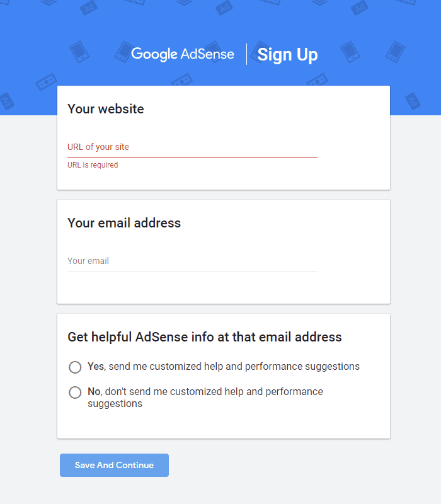Viewport: 441px width, 504px height.
Task: Click the Yes option label text
Action: (x=224, y=367)
